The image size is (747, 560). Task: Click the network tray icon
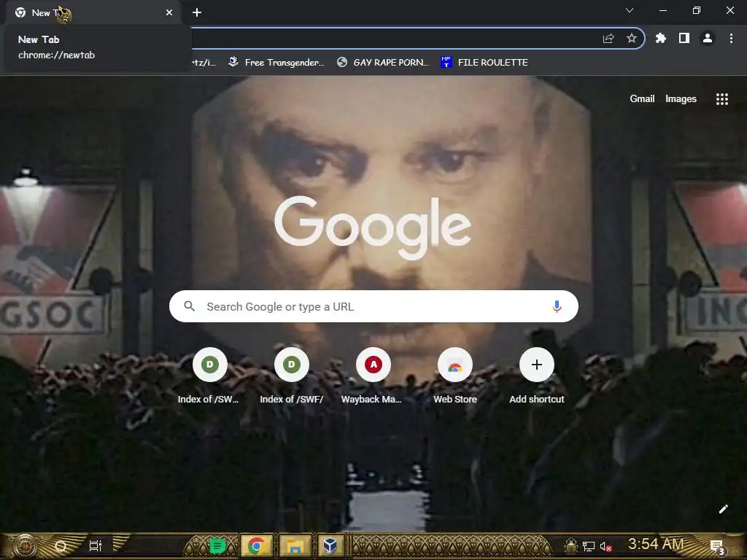[589, 547]
